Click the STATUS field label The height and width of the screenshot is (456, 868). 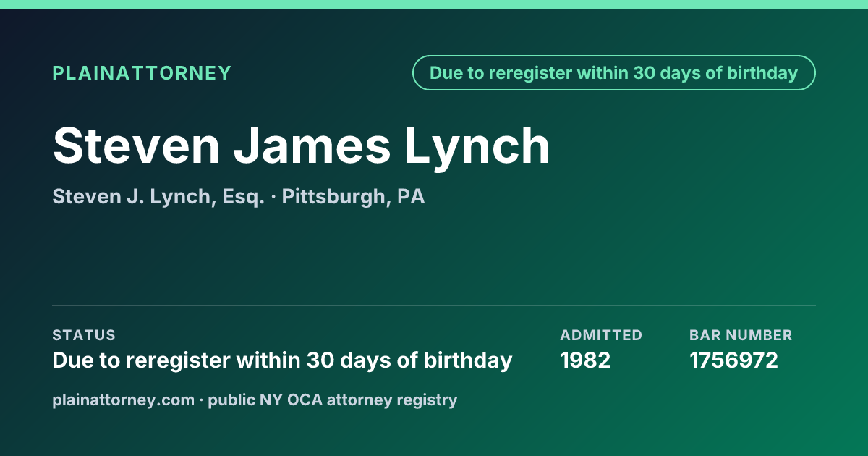pos(84,335)
